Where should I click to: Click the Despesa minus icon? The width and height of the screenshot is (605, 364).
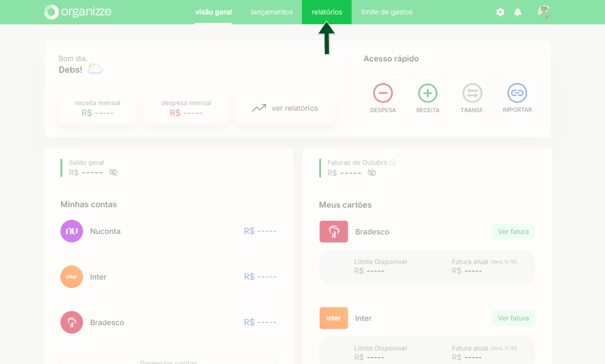coord(383,93)
